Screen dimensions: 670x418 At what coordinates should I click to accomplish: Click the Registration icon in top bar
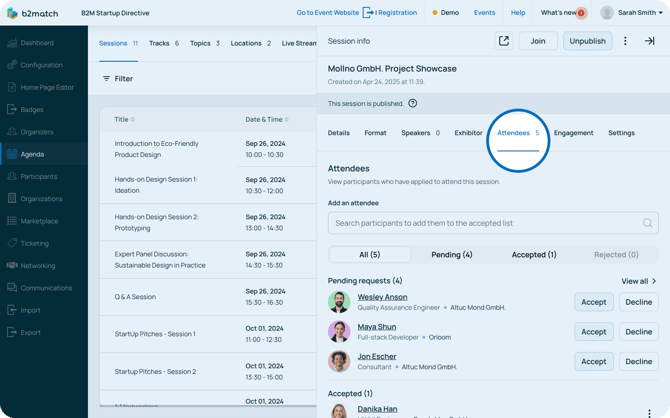coord(367,13)
